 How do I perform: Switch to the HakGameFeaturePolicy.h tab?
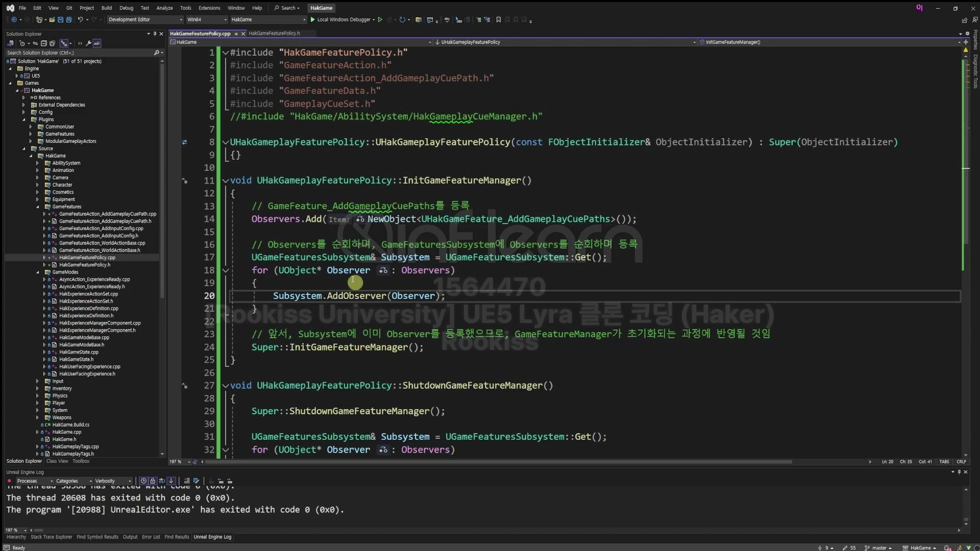pos(274,34)
